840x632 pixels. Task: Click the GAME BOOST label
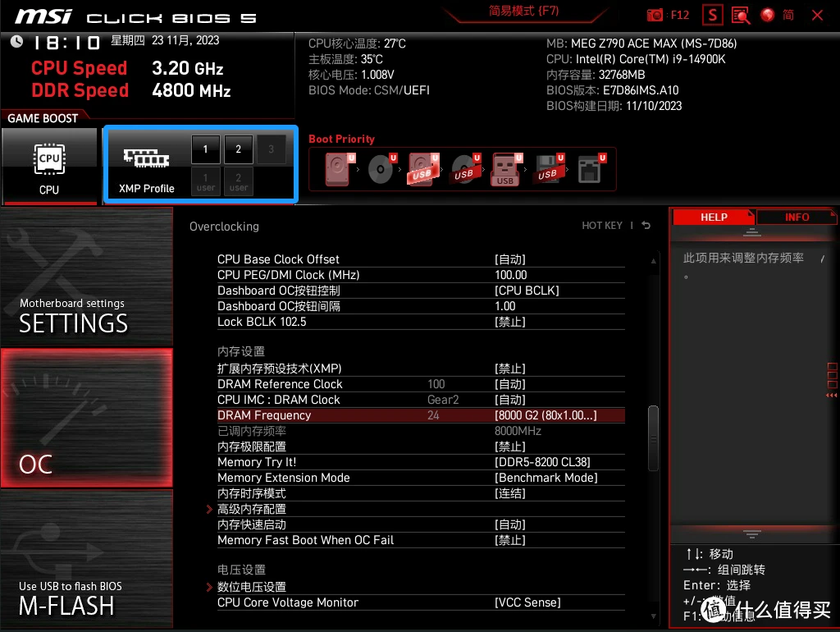click(43, 118)
